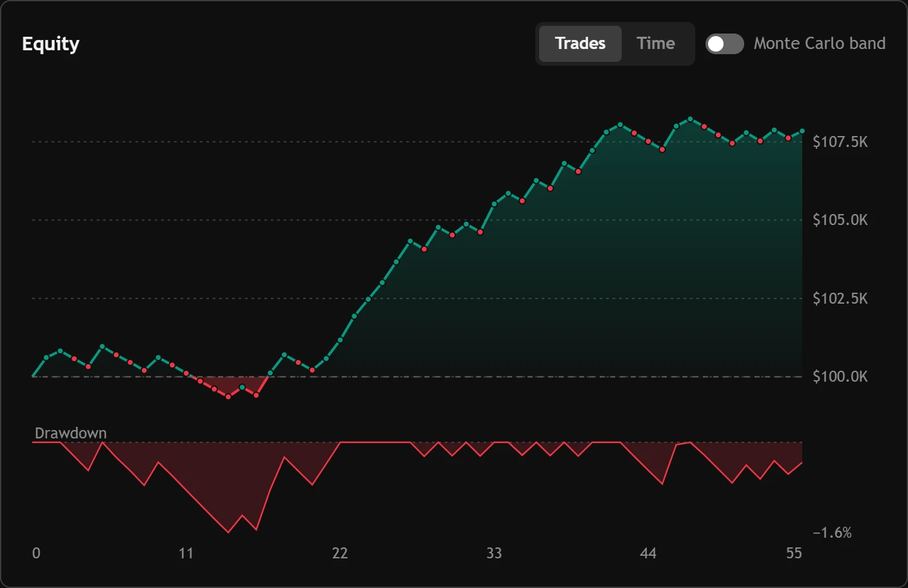
Task: Click the x-axis label 44
Action: tap(648, 553)
